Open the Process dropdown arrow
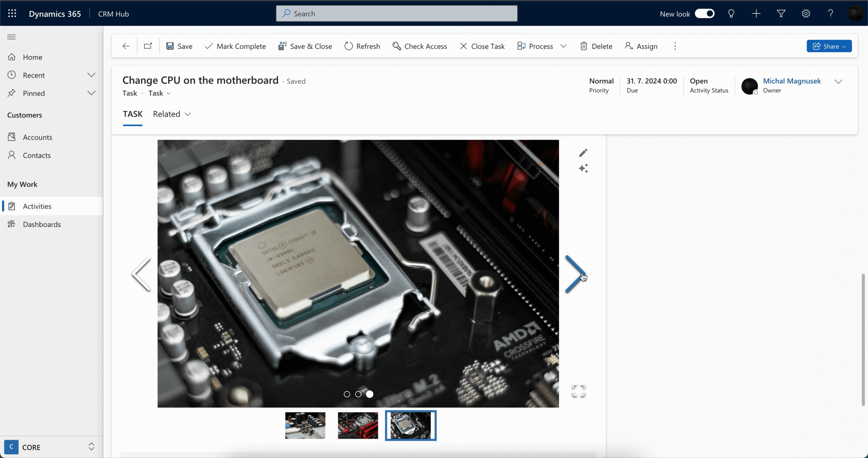868x458 pixels. pyautogui.click(x=564, y=46)
